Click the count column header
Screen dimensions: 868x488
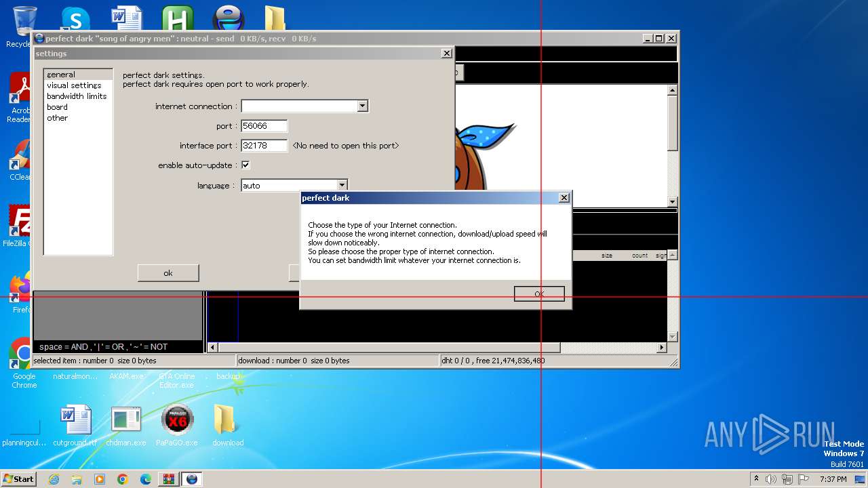point(639,256)
